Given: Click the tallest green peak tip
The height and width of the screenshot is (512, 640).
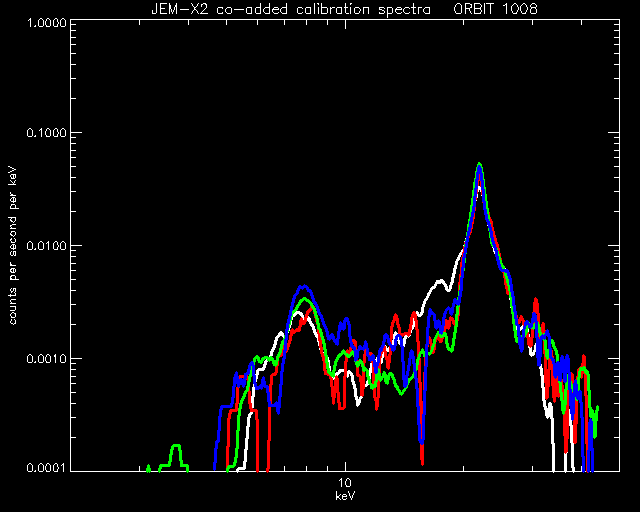Looking at the screenshot, I should [480, 164].
